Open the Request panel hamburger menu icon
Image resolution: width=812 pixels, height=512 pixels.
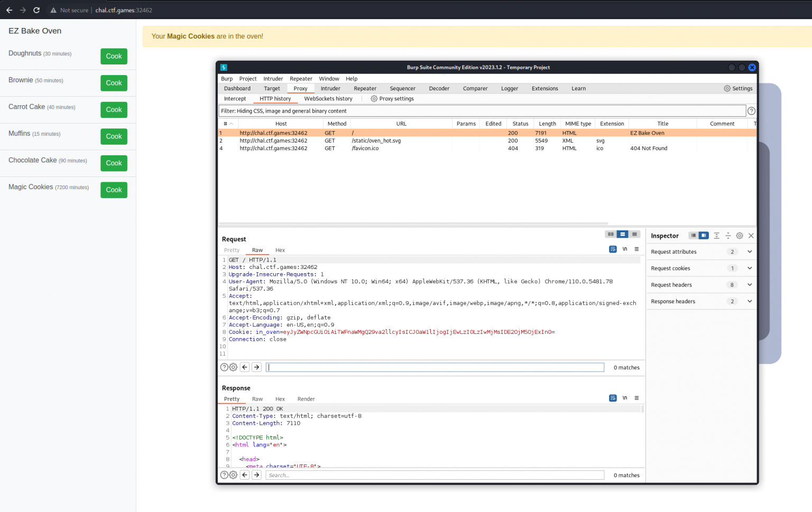click(x=636, y=249)
